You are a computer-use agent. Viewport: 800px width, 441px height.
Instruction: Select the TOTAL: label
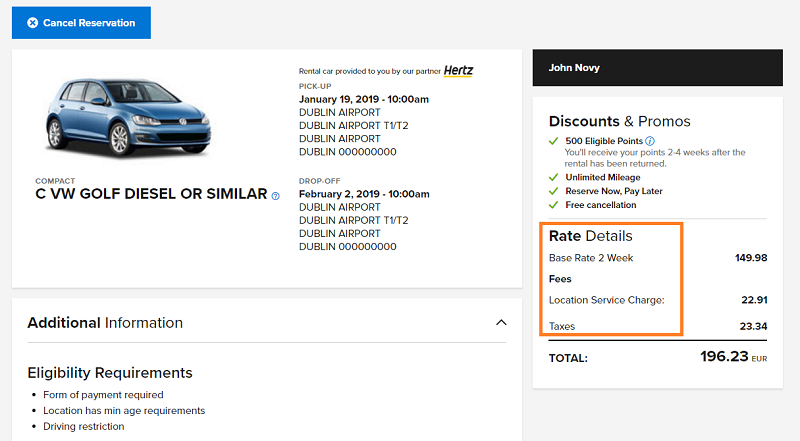click(568, 358)
